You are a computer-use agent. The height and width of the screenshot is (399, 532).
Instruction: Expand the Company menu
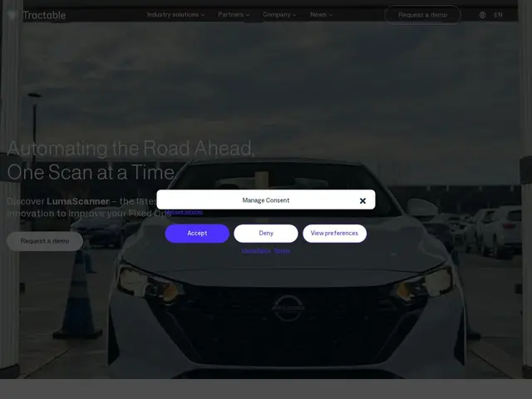tap(279, 15)
